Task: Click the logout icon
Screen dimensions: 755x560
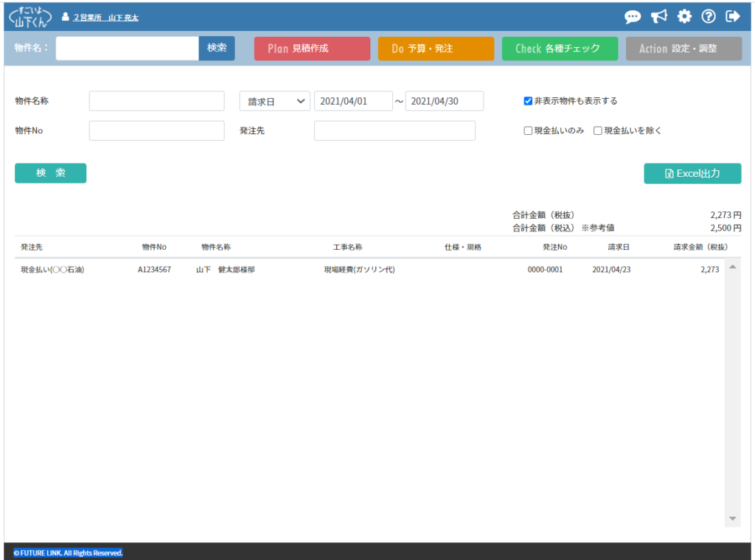Action: point(733,16)
